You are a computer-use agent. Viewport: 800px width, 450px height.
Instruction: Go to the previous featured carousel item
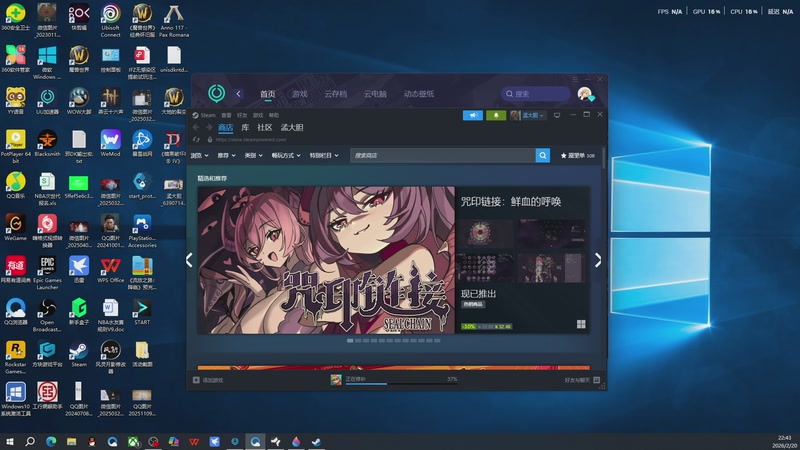click(x=189, y=260)
